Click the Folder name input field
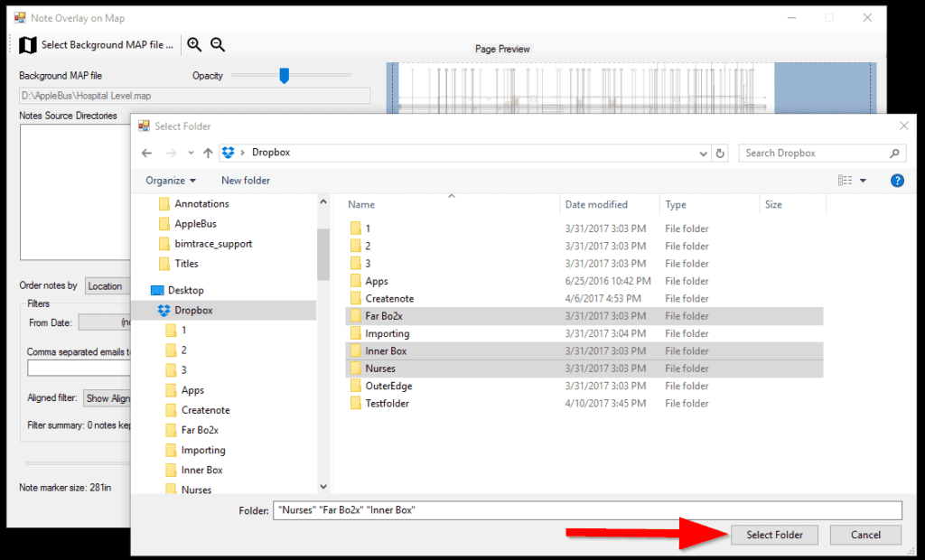The image size is (925, 560). pos(587,510)
